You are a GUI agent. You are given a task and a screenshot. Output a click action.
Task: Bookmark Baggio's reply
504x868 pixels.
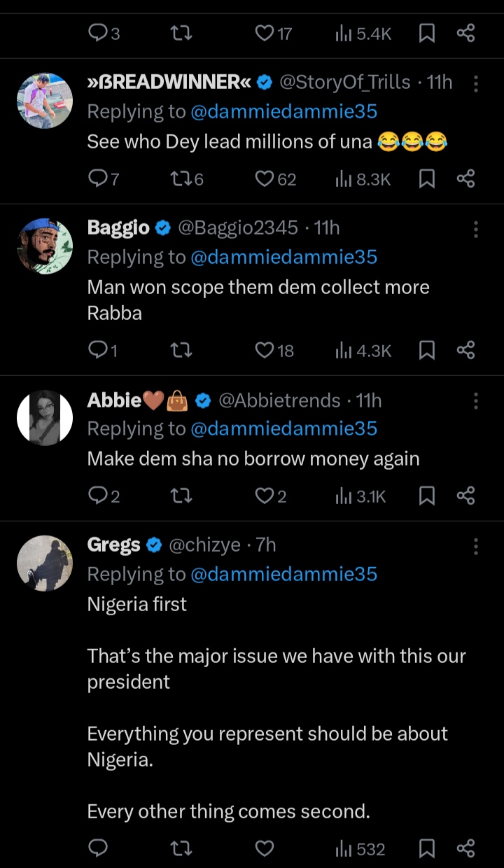pos(426,351)
